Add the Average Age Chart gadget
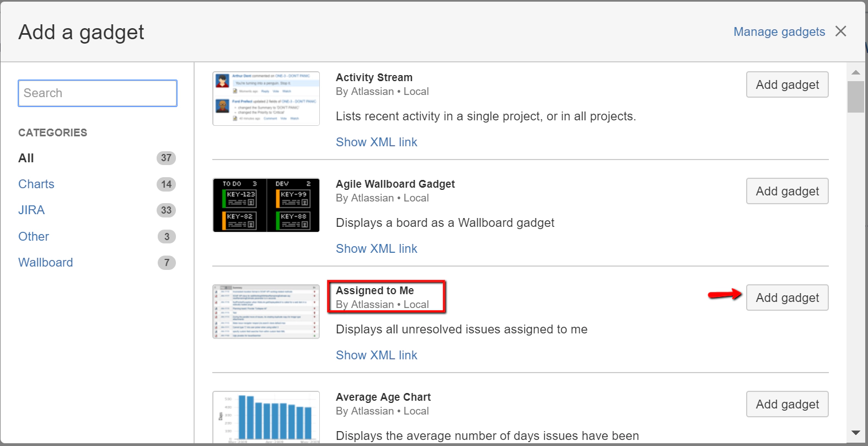Viewport: 868px width, 446px height. [787, 405]
